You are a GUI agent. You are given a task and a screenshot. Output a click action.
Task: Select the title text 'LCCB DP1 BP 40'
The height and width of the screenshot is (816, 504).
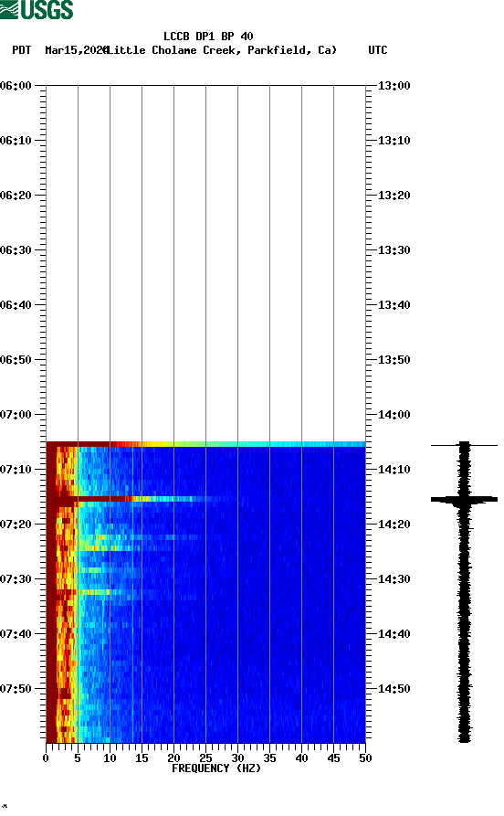[208, 37]
